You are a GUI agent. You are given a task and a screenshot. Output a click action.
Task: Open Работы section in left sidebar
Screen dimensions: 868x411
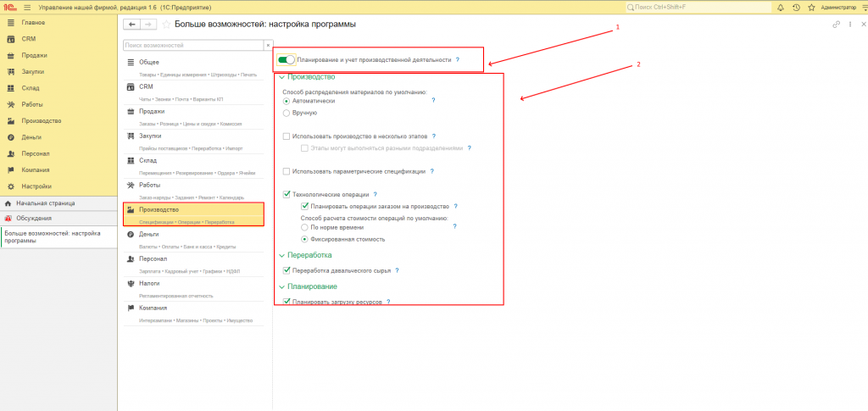pyautogui.click(x=32, y=104)
